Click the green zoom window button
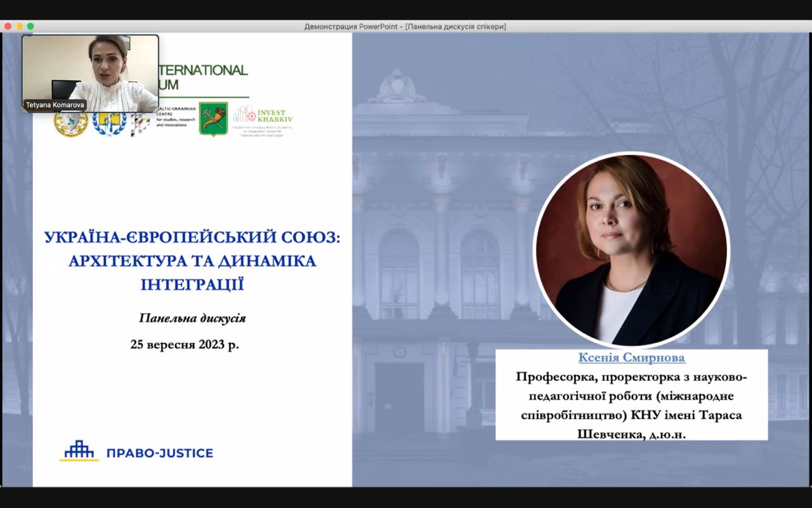The width and height of the screenshot is (812, 508). tap(30, 26)
